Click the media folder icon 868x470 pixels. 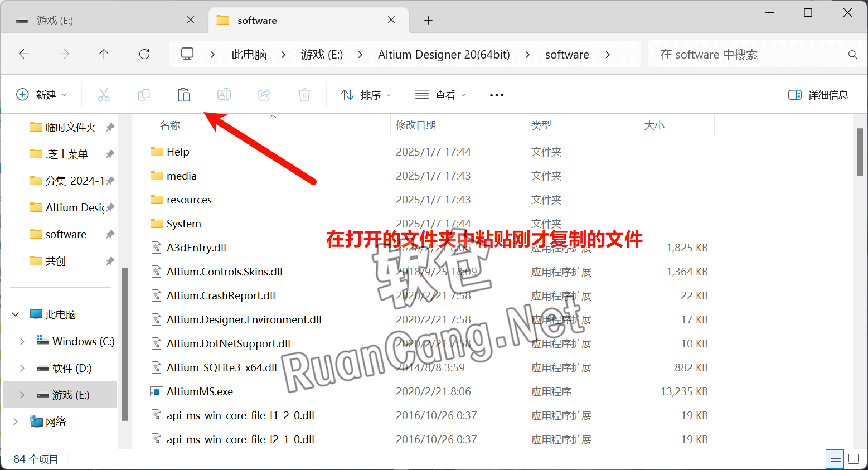(x=157, y=176)
